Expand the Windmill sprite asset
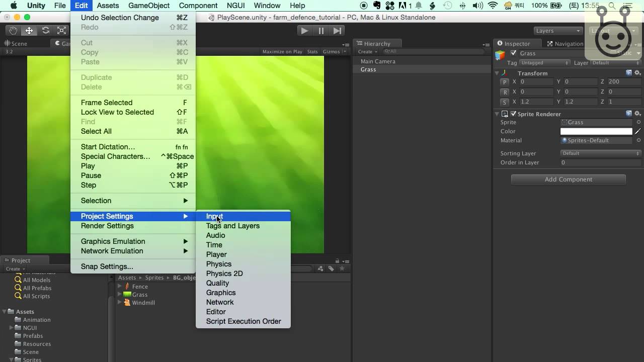 [120, 303]
